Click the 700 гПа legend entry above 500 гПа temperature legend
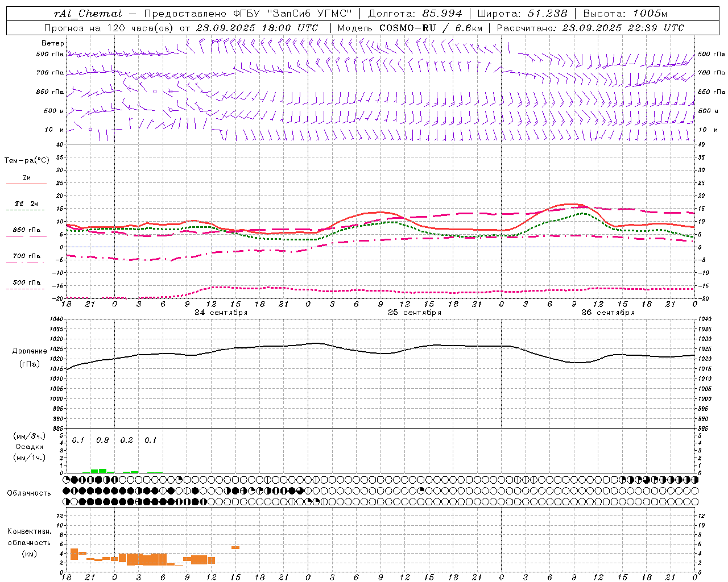Screen dimensions: 728x582 point(27,256)
